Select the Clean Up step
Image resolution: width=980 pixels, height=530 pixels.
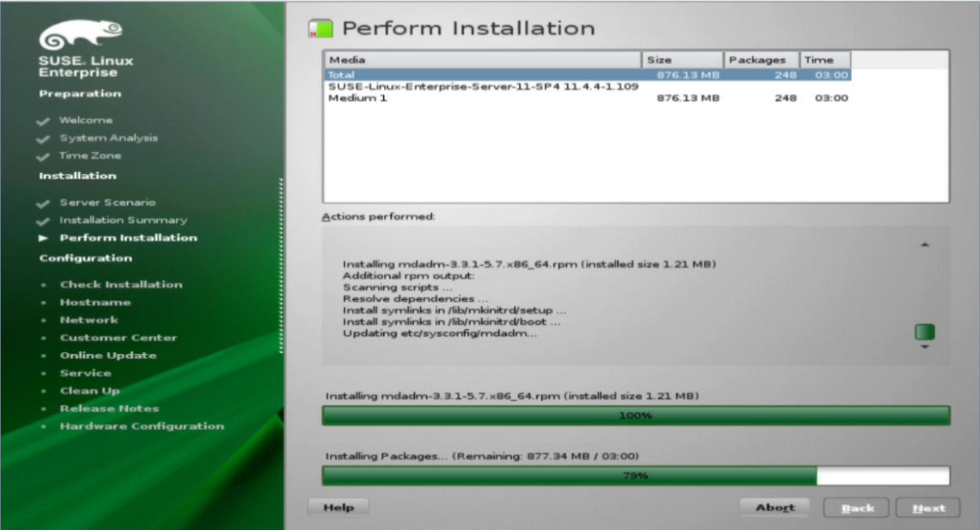[89, 391]
